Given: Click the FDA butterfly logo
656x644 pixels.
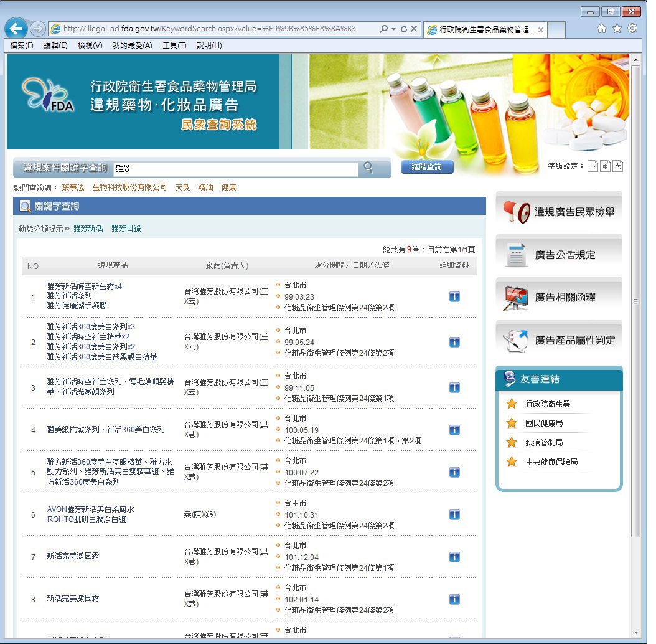Looking at the screenshot, I should pos(48,95).
